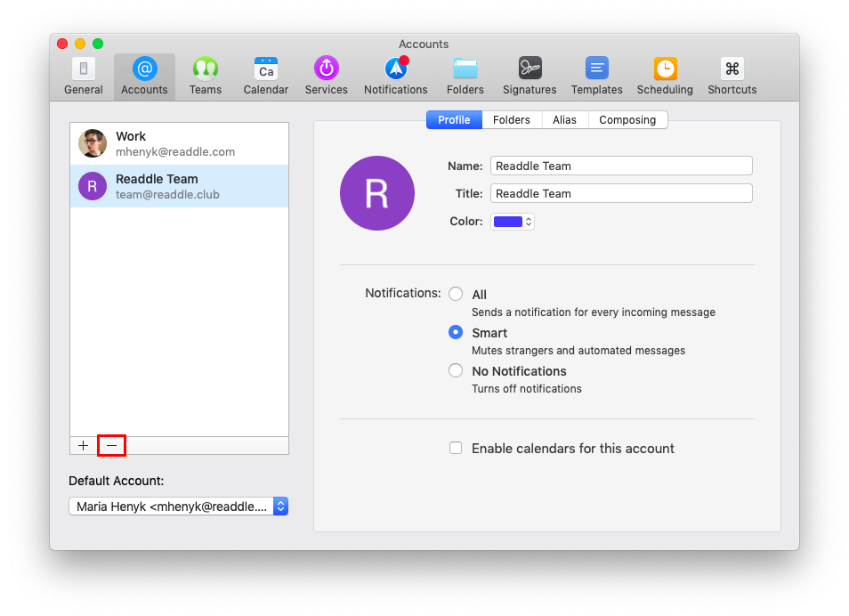Open the Teams preferences pane

(206, 77)
